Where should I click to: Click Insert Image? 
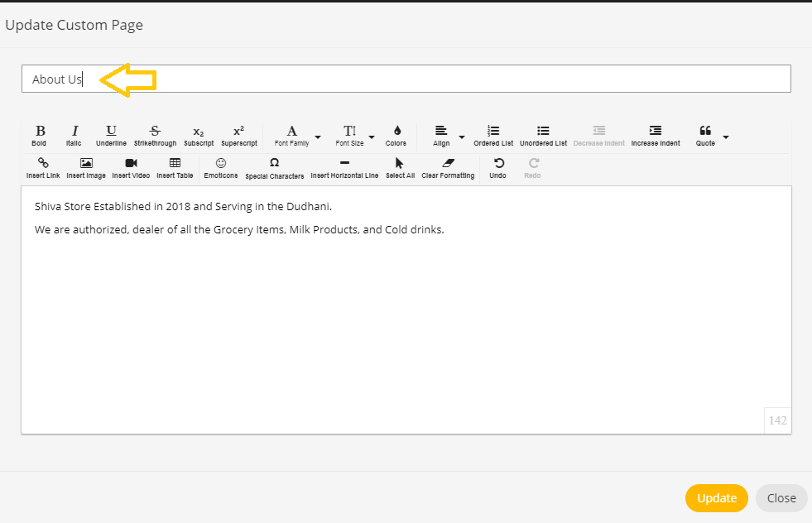[x=86, y=168]
